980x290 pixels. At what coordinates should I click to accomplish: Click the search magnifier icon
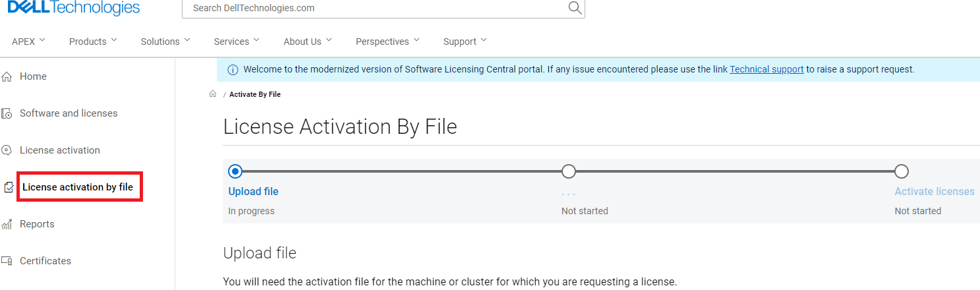click(x=575, y=8)
